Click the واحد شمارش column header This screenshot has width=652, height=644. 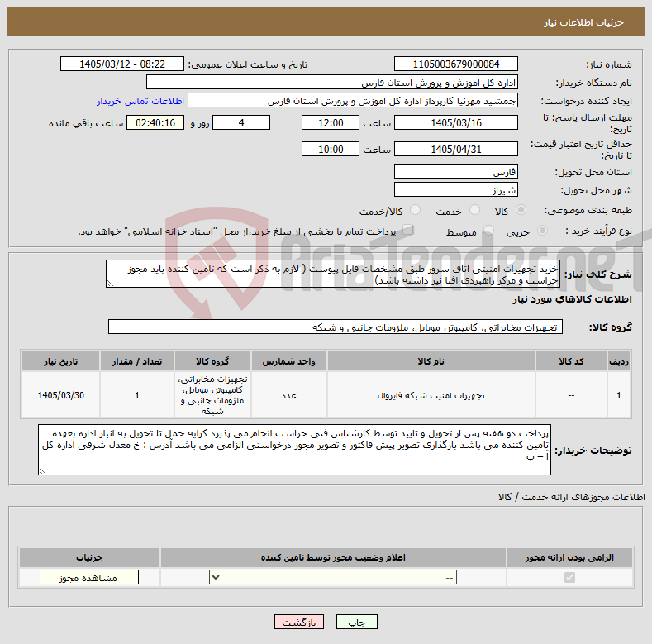288,361
